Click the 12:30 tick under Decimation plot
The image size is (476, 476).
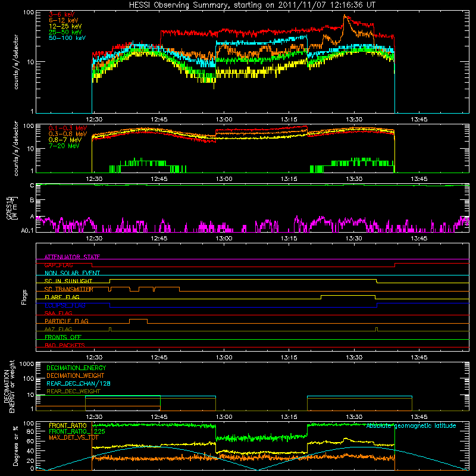pyautogui.click(x=94, y=417)
